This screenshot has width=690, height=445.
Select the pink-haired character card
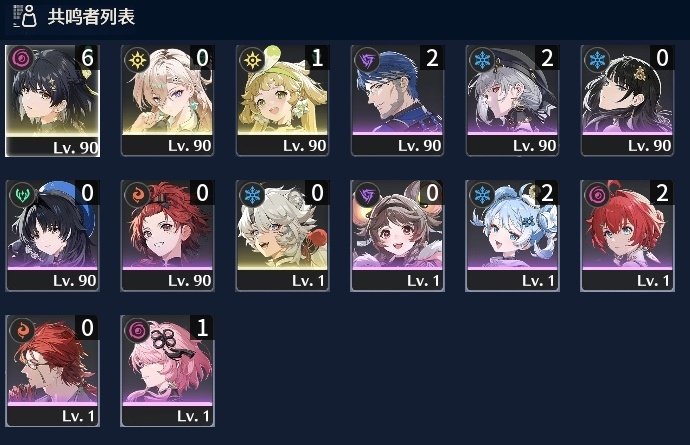(x=168, y=371)
